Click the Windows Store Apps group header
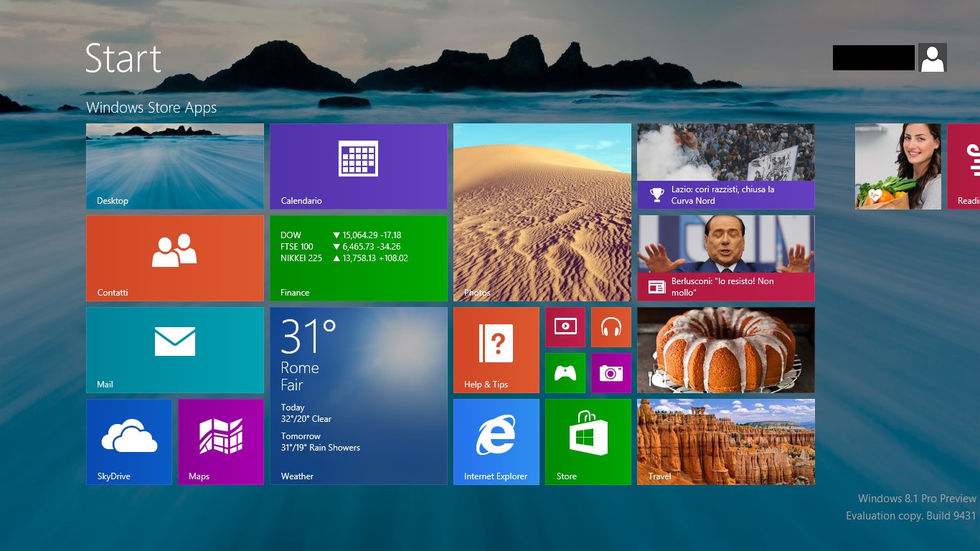Viewport: 980px width, 551px height. pos(151,108)
